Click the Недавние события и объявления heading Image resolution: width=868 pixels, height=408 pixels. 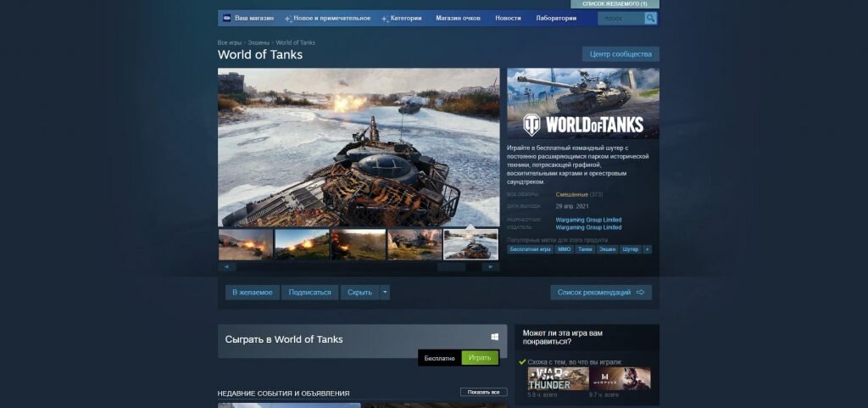click(x=283, y=394)
